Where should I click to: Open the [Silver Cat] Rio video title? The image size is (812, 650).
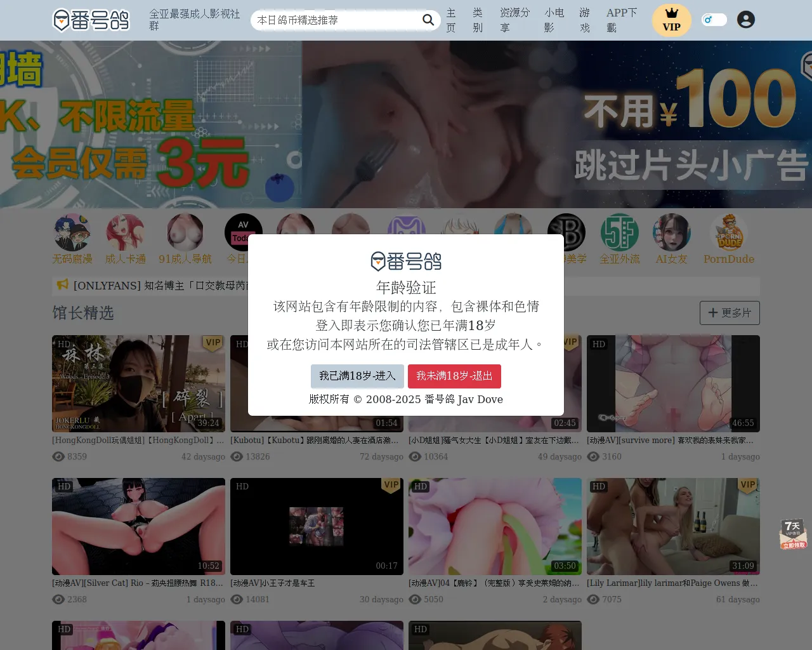pyautogui.click(x=138, y=583)
